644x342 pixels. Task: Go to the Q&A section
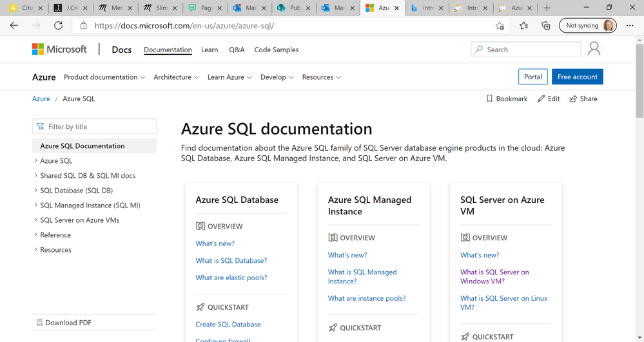[x=237, y=50]
